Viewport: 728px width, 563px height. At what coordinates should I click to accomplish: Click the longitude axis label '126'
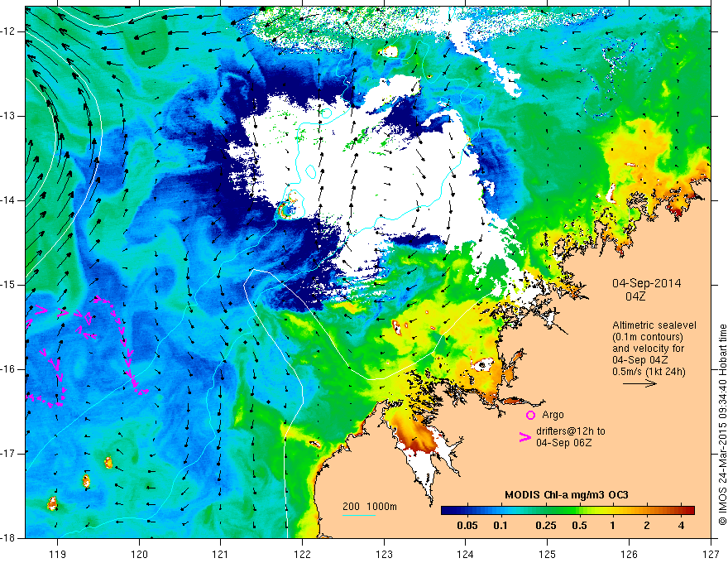(x=629, y=555)
